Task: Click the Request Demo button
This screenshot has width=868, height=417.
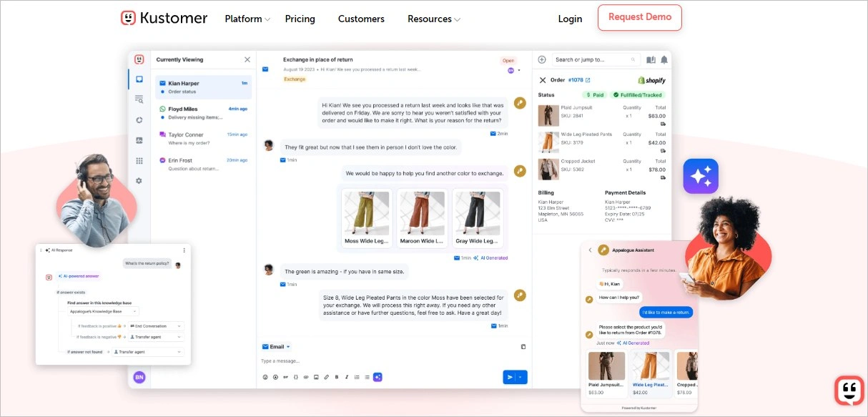Action: tap(639, 17)
